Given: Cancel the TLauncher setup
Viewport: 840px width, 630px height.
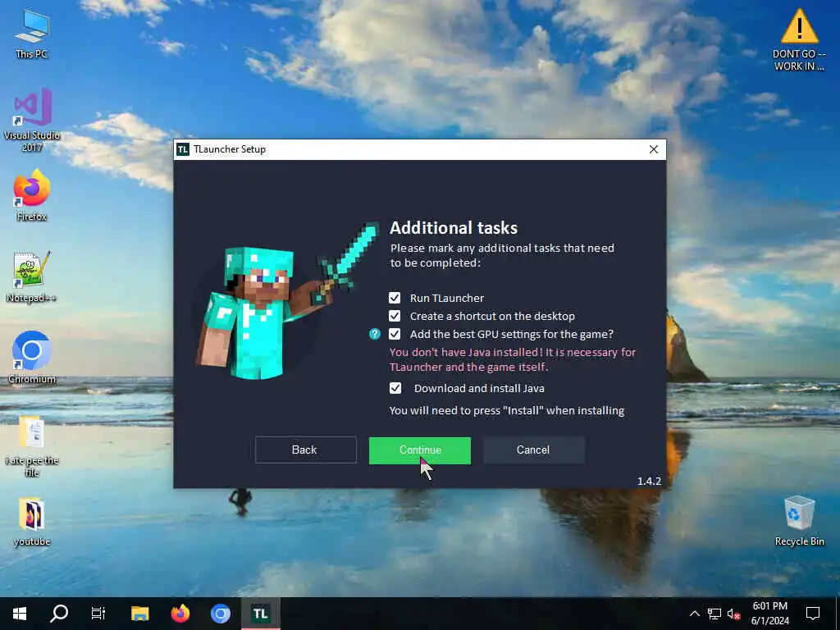Looking at the screenshot, I should coord(533,450).
